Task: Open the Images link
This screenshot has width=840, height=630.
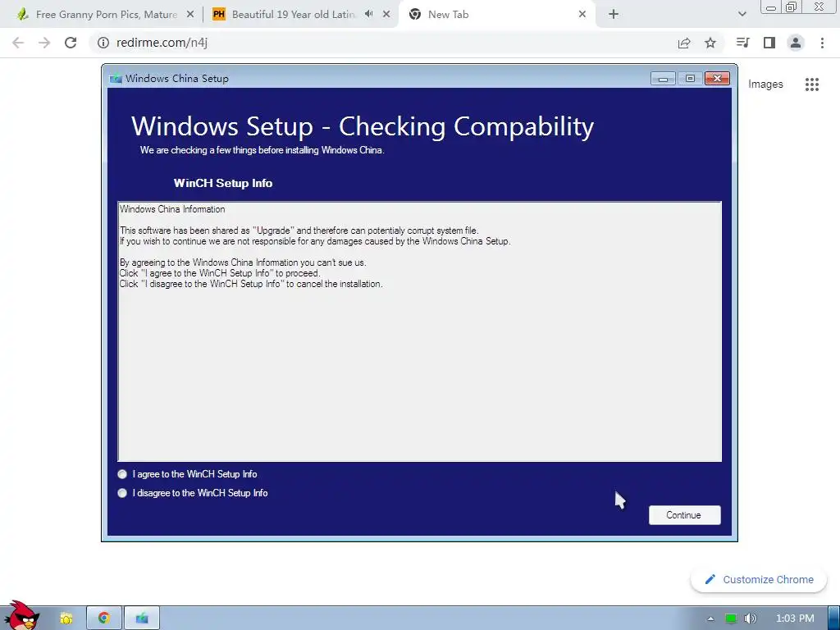Action: coord(765,84)
